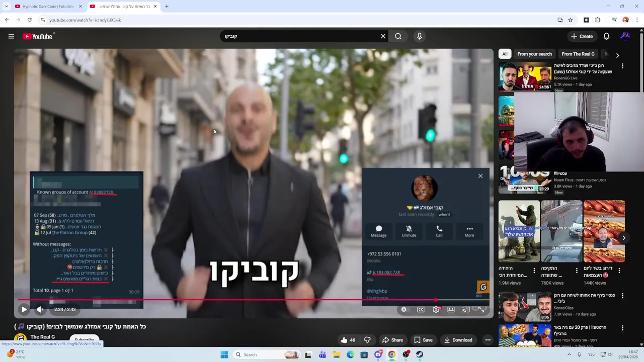Open the Chrome three-dot menu
This screenshot has height=362, width=644.
(x=637, y=20)
